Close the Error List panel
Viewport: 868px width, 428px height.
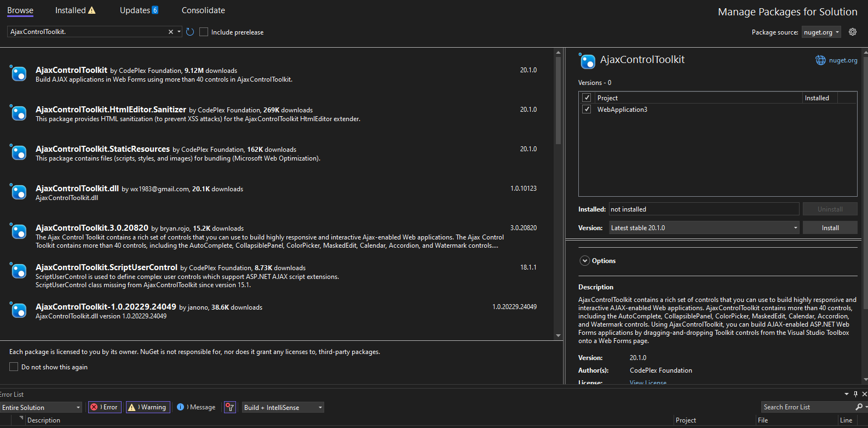tap(864, 394)
